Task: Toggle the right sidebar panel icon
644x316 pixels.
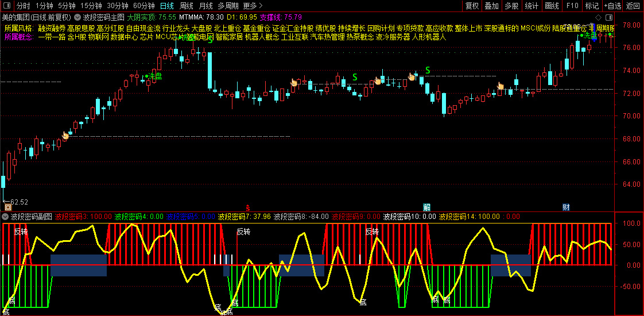Action: coord(609,17)
